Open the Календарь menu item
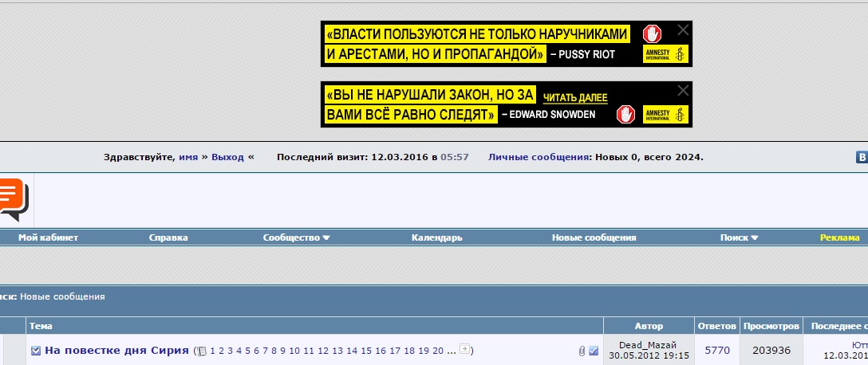The height and width of the screenshot is (365, 868). click(436, 237)
